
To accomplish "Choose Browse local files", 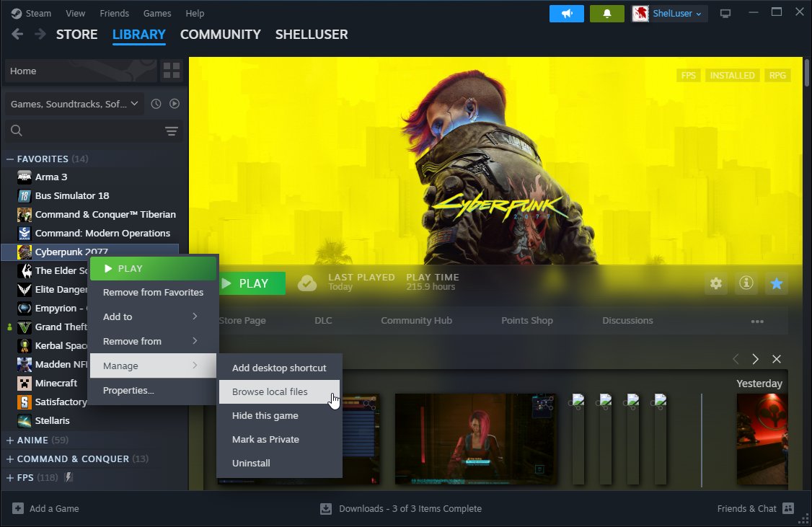I will point(279,391).
